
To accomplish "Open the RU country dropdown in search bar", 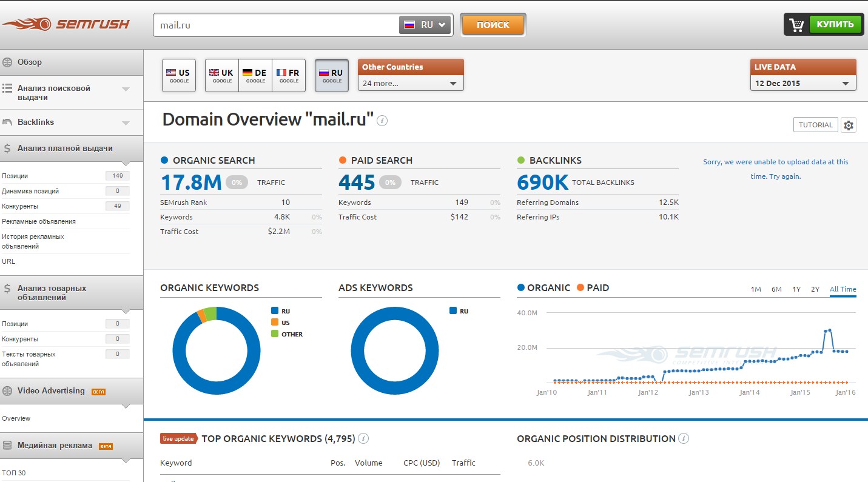I will (x=425, y=25).
